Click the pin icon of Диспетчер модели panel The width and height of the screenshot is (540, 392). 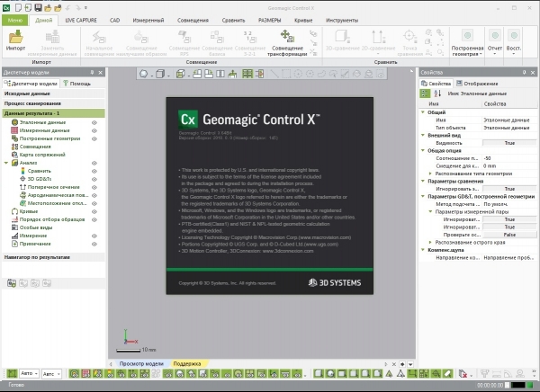92,72
